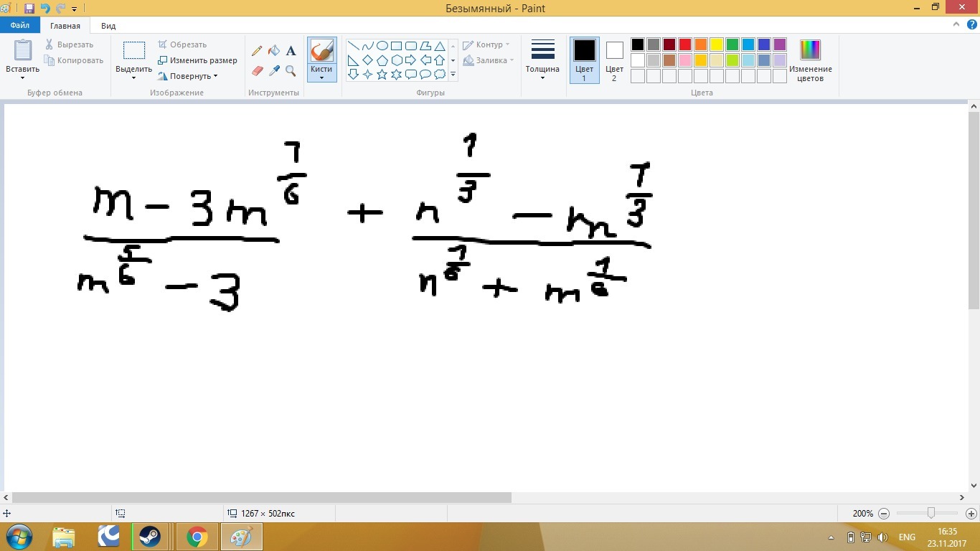Click the Обрезать crop button
Viewport: 980px width, 551px height.
182,44
